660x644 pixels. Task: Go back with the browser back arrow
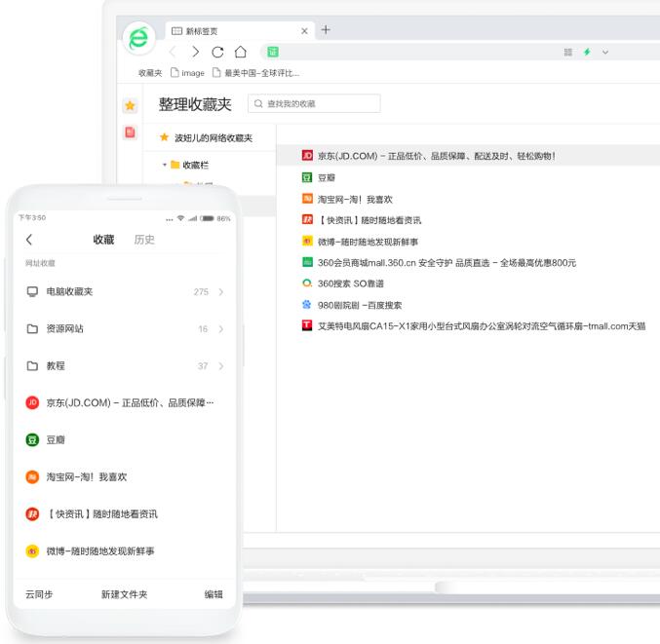tap(173, 52)
